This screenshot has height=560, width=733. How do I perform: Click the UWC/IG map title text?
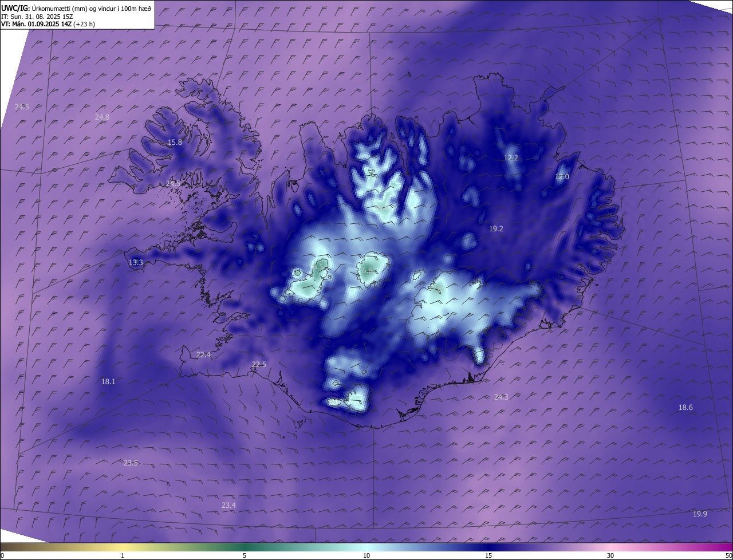76,8
